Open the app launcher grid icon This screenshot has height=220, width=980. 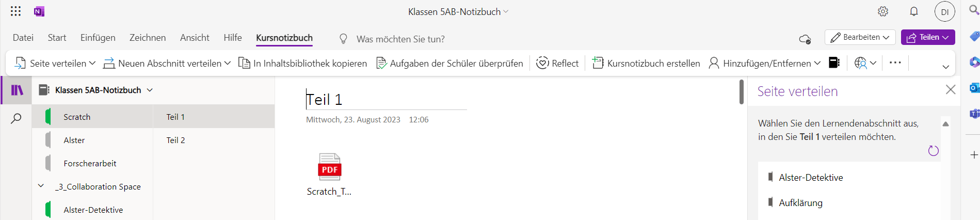[x=16, y=11]
